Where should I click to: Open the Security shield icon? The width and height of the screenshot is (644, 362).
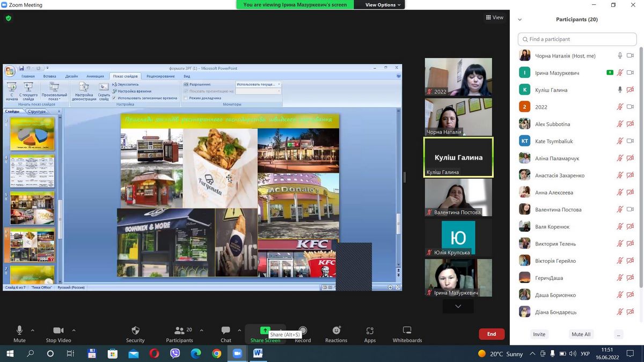(135, 331)
